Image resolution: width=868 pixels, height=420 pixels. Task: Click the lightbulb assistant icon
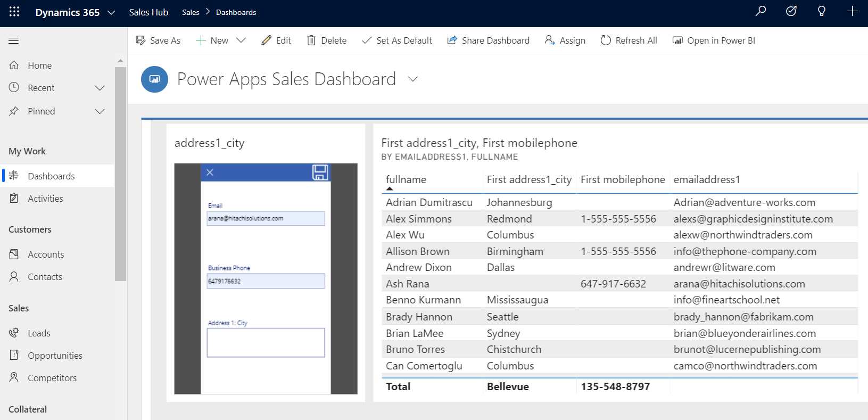click(821, 11)
